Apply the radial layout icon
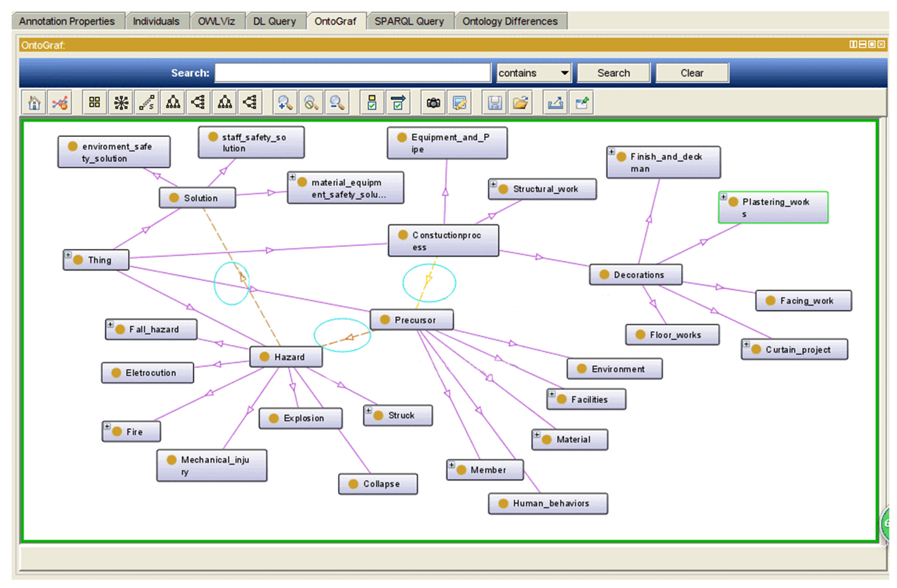Screen dimensions: 897x588 [x=121, y=102]
